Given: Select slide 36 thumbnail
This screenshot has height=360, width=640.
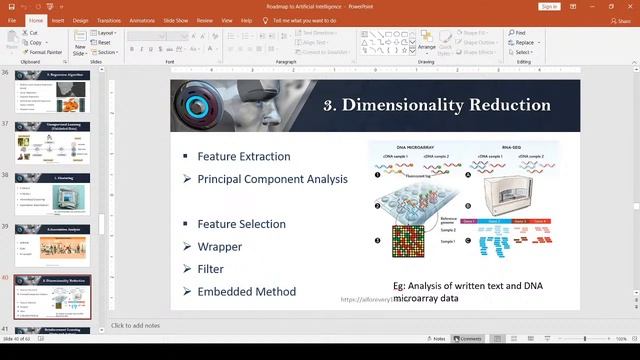Looking at the screenshot, I should [x=52, y=91].
